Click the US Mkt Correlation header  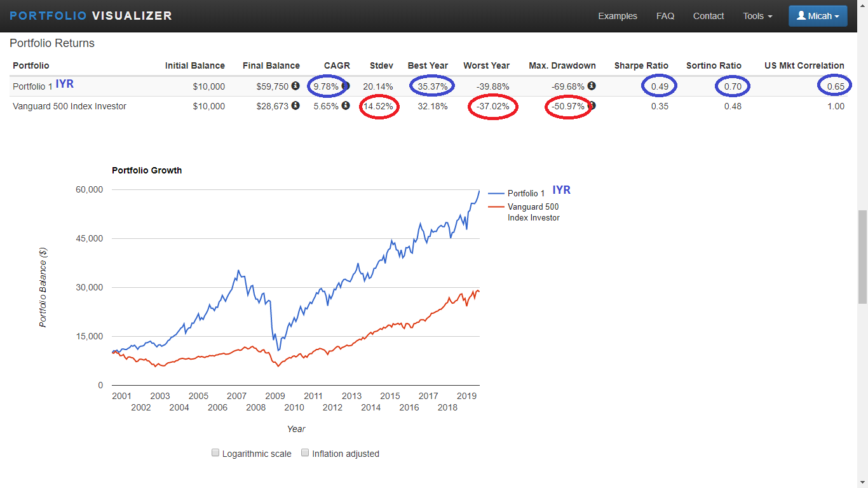(804, 65)
